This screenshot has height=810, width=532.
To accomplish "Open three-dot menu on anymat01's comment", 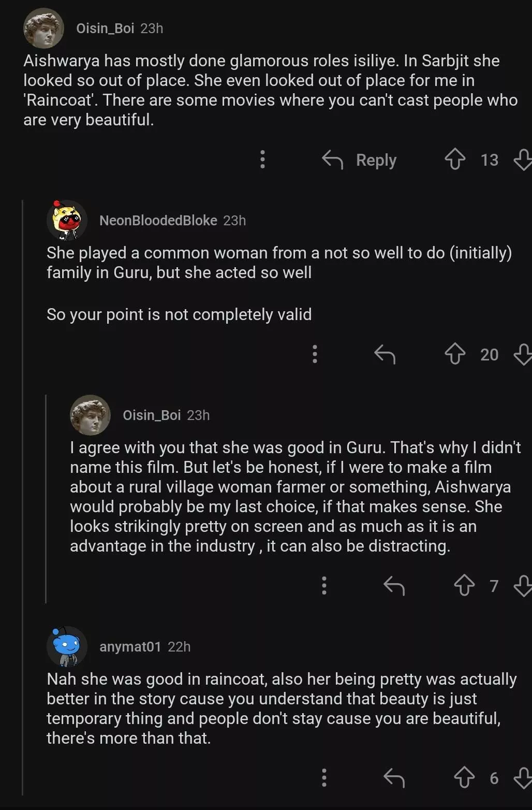I will pyautogui.click(x=324, y=778).
